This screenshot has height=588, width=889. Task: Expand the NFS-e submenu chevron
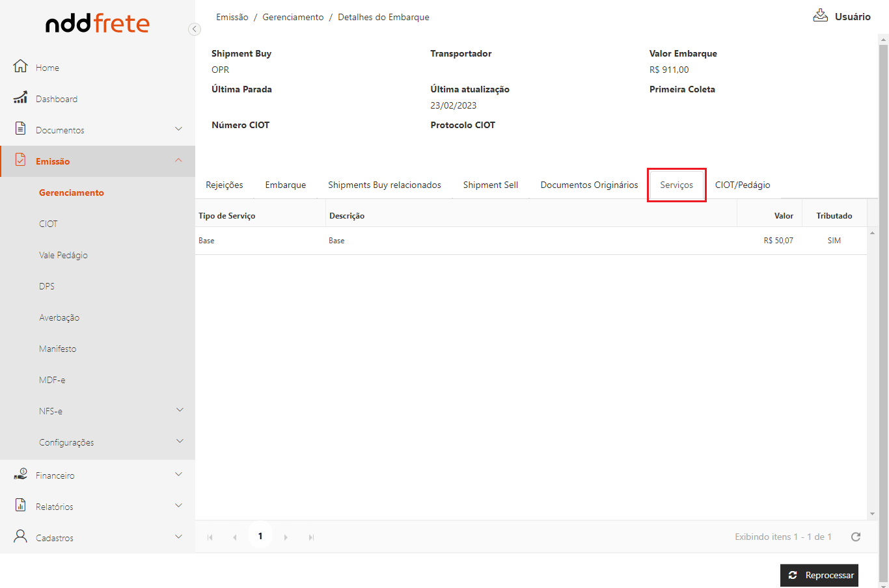pyautogui.click(x=180, y=410)
